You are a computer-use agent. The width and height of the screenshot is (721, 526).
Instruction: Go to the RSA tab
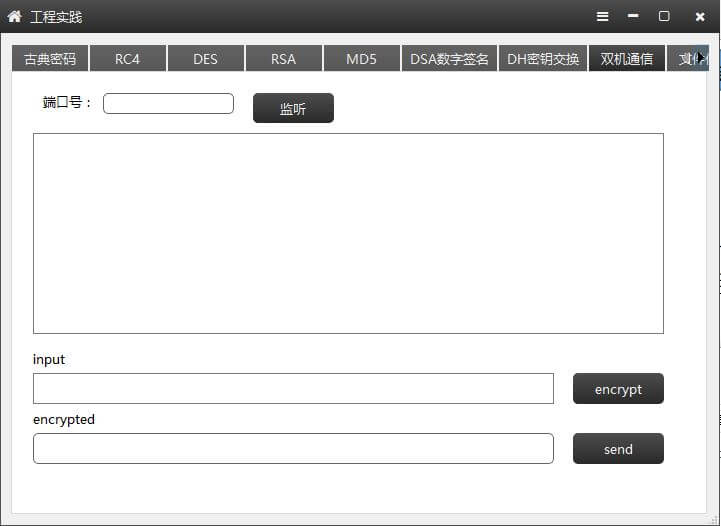284,59
